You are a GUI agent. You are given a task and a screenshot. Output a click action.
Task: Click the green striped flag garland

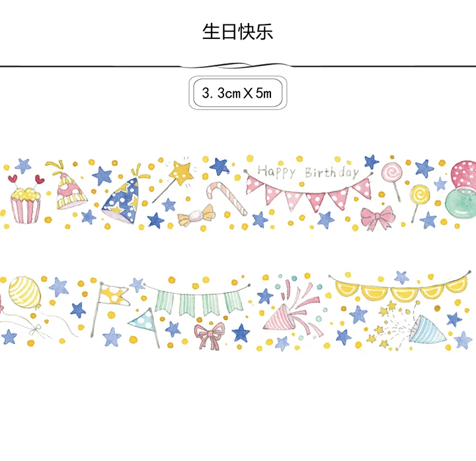click(197, 301)
